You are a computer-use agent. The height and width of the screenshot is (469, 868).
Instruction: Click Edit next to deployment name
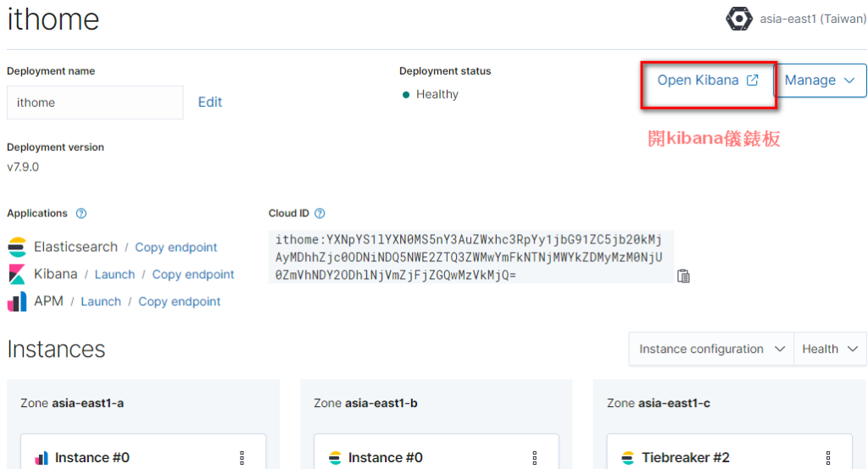[210, 102]
